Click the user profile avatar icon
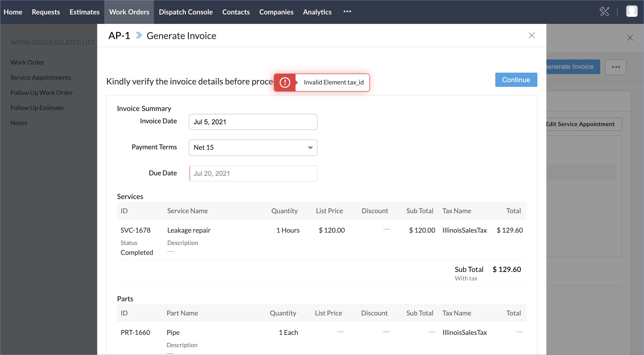 coord(631,11)
